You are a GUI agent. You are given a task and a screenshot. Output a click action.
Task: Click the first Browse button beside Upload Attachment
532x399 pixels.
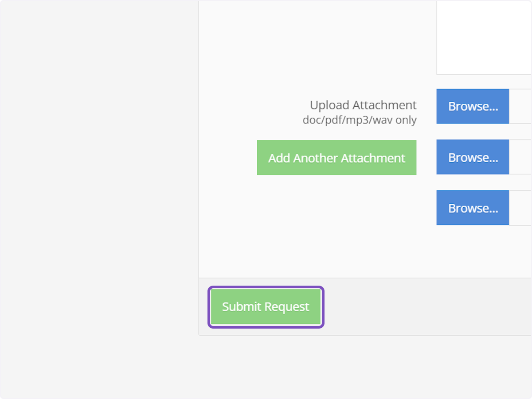(473, 106)
